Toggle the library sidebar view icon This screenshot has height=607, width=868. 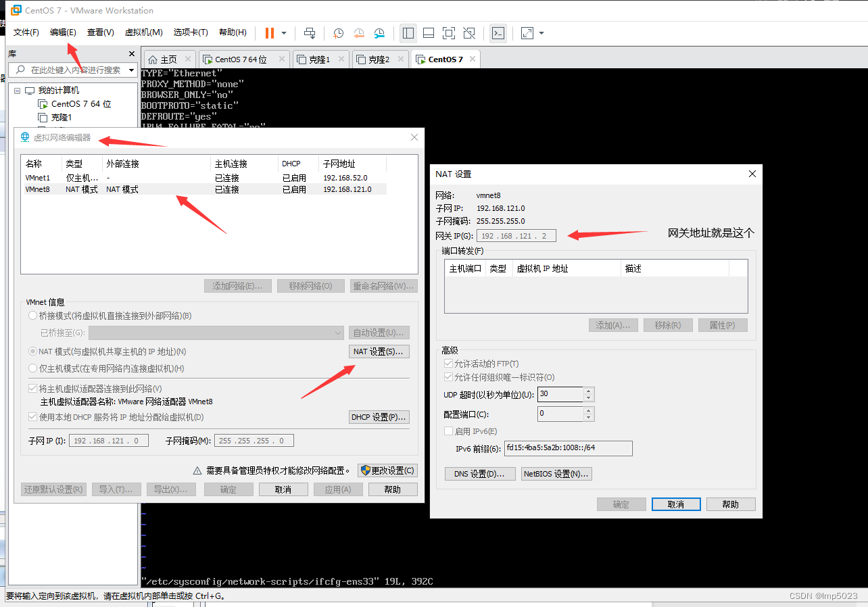pos(408,32)
